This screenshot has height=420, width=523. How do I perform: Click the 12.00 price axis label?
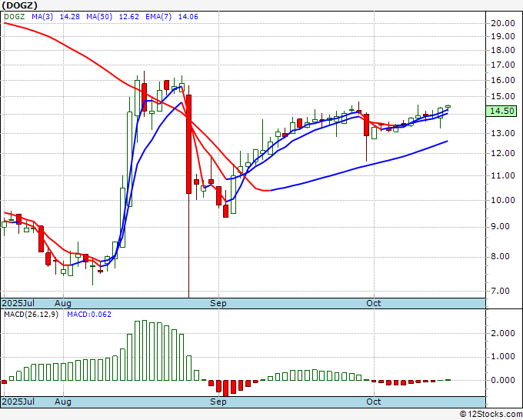(x=503, y=153)
